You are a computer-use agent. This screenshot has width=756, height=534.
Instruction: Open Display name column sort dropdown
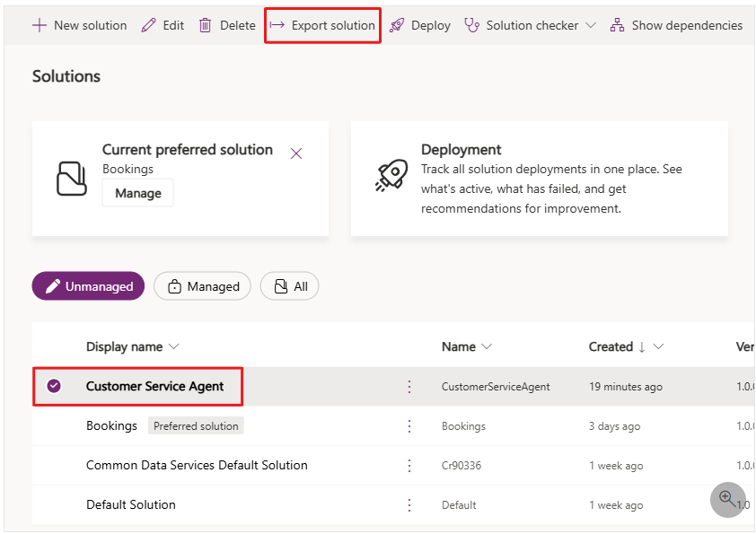[x=174, y=346]
